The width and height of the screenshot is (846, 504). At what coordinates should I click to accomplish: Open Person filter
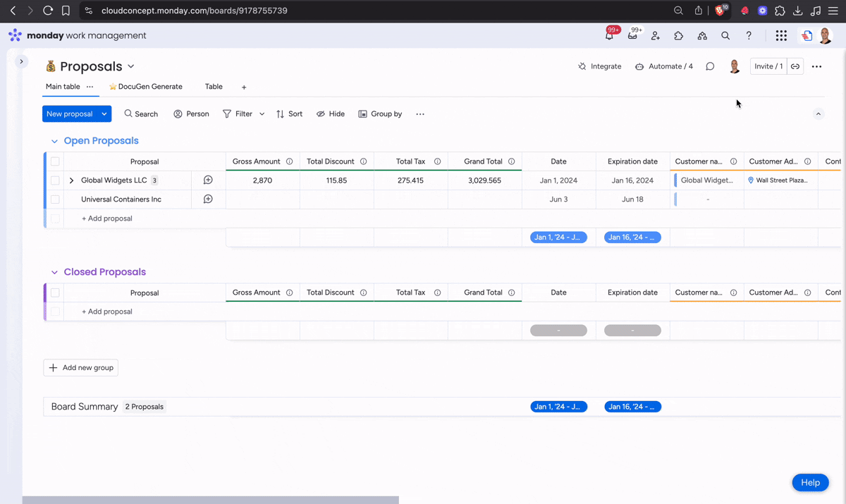point(191,114)
